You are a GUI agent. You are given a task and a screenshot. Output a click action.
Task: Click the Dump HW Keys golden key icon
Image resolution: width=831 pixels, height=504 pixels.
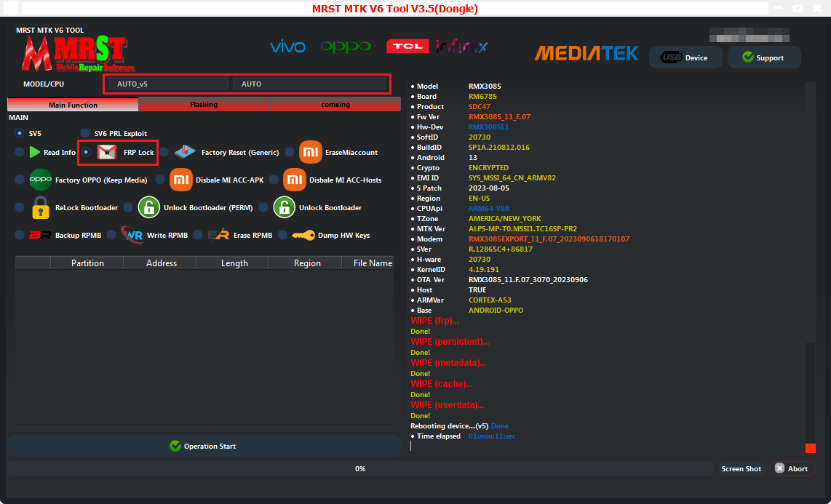click(x=303, y=236)
